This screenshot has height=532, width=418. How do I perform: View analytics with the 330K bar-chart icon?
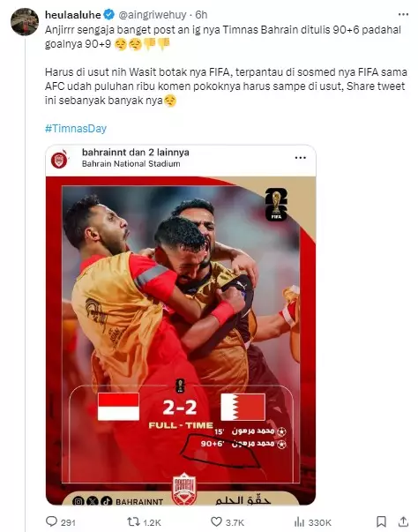coord(299,521)
